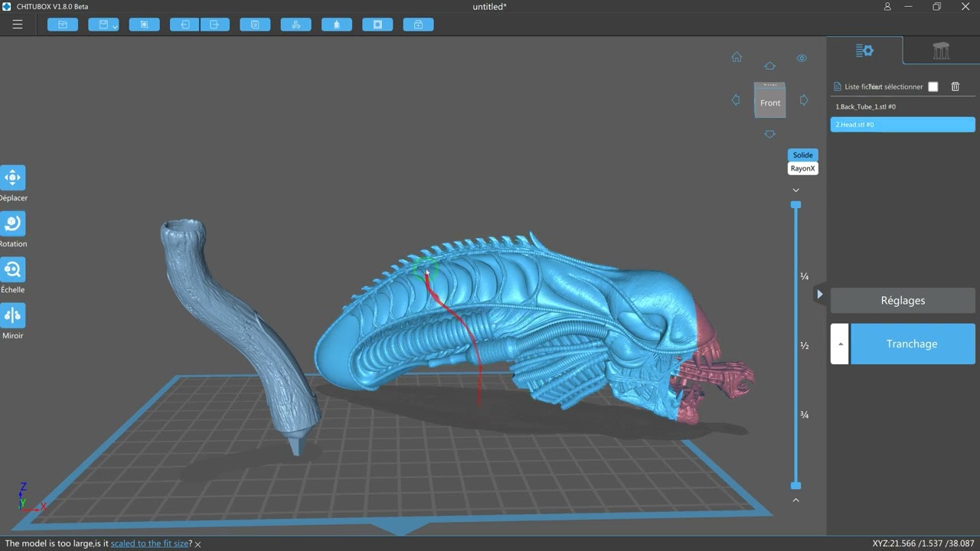Click the Undo toolbar icon
The width and height of the screenshot is (980, 551).
185,24
